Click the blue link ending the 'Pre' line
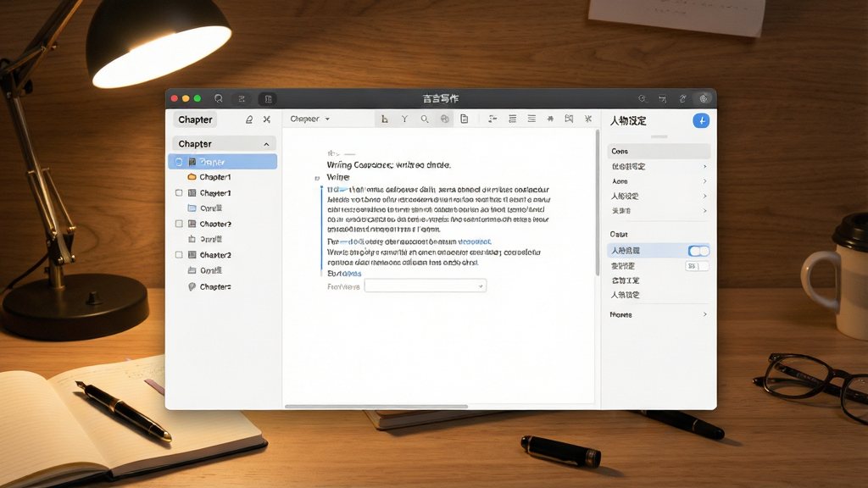Screen dimensions: 868x488 point(475,241)
